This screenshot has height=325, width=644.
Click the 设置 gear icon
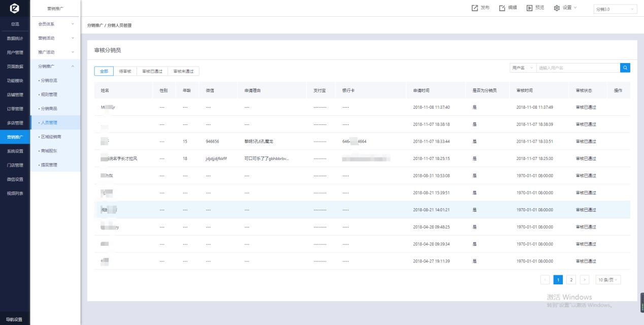coord(557,8)
